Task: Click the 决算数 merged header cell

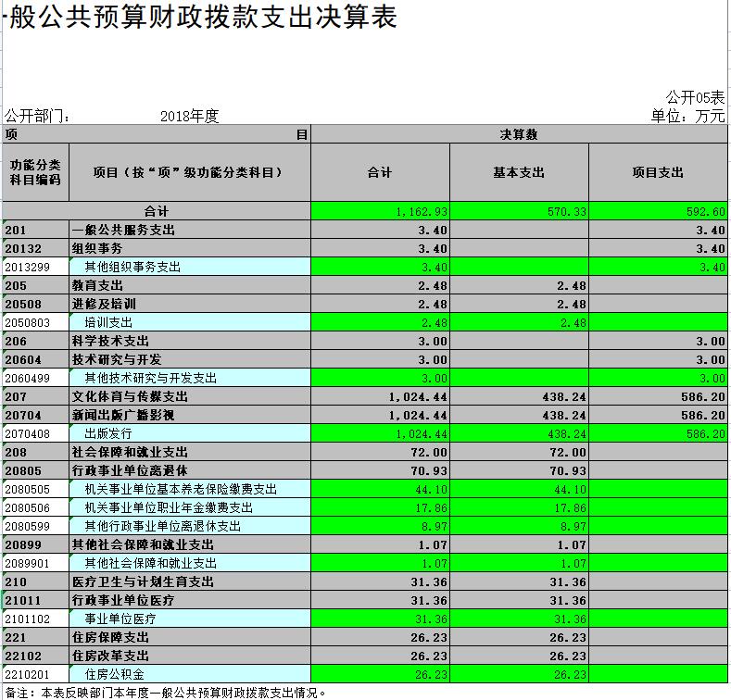Action: (x=519, y=135)
